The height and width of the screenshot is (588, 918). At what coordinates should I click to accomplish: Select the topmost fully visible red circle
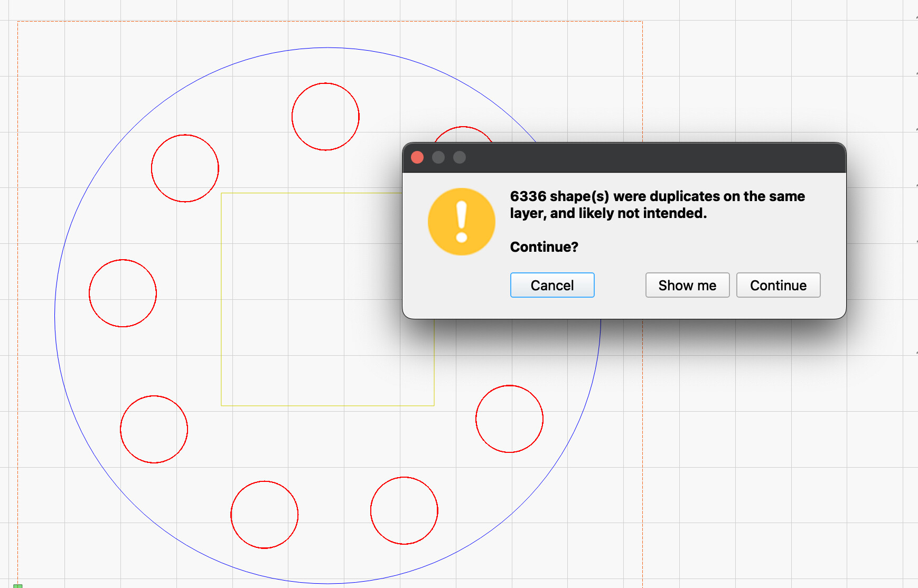[325, 83]
